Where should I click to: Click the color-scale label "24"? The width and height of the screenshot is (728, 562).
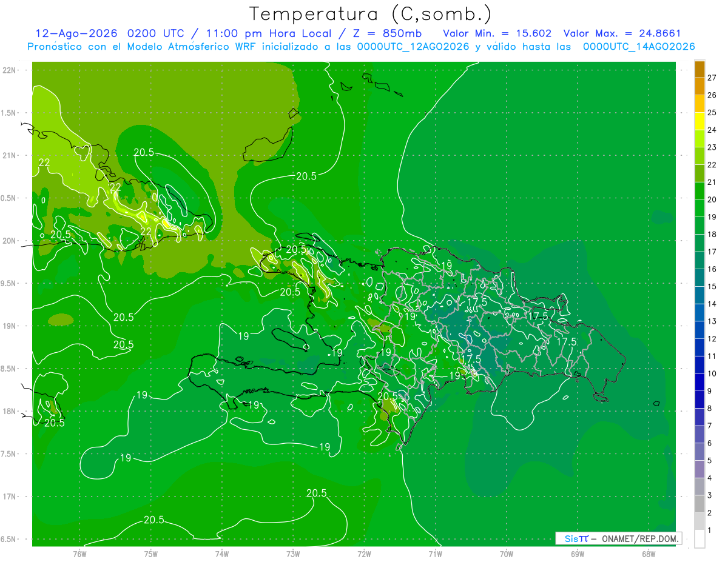click(x=712, y=130)
